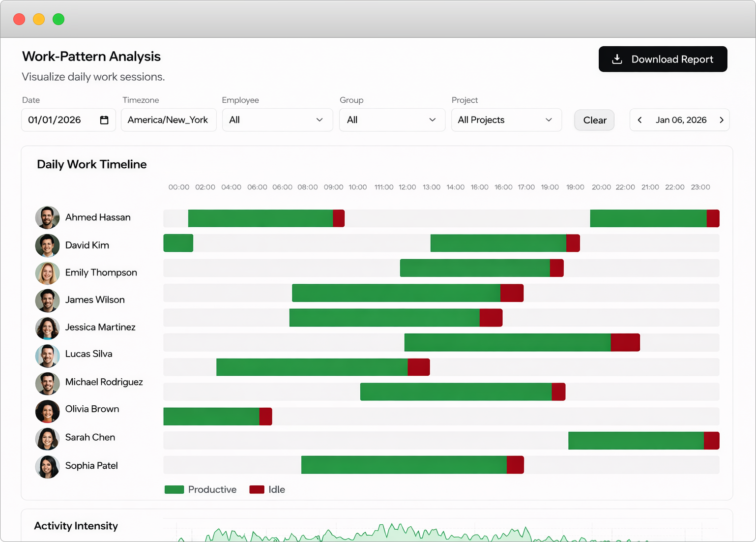Click Jessica Martinez's avatar
Screen dimensions: 756x542
pyautogui.click(x=47, y=328)
